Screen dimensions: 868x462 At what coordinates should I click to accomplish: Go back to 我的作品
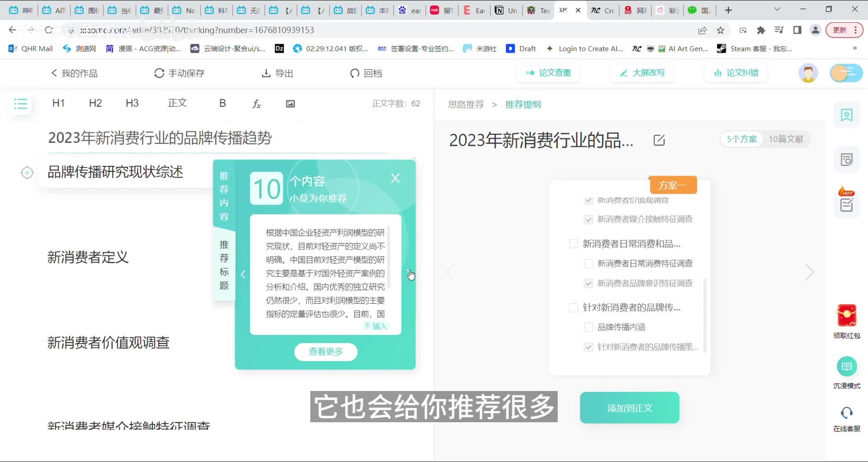[74, 73]
